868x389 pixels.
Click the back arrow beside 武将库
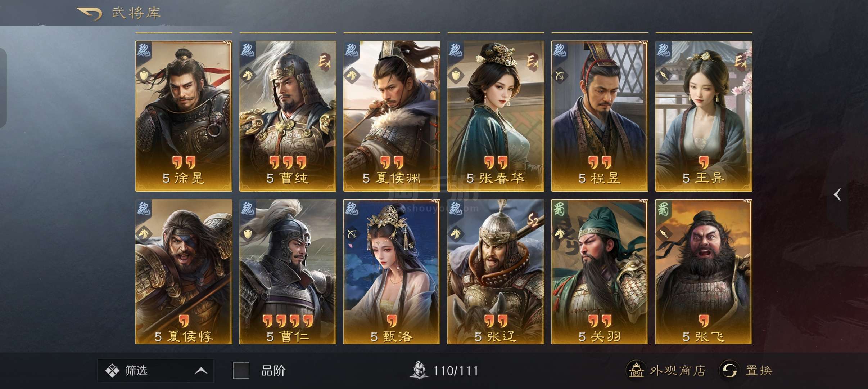click(89, 13)
